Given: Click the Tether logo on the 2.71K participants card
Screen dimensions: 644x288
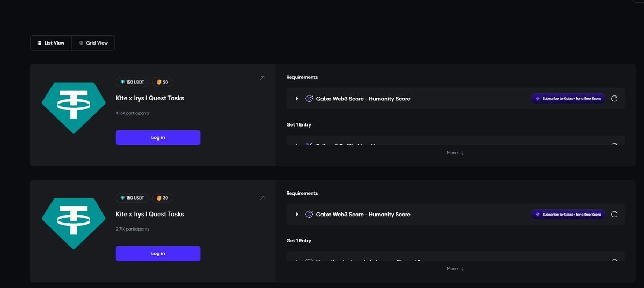Looking at the screenshot, I should (x=74, y=224).
